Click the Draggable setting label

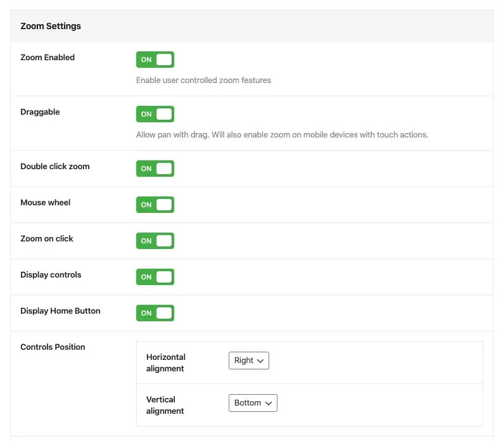(40, 112)
